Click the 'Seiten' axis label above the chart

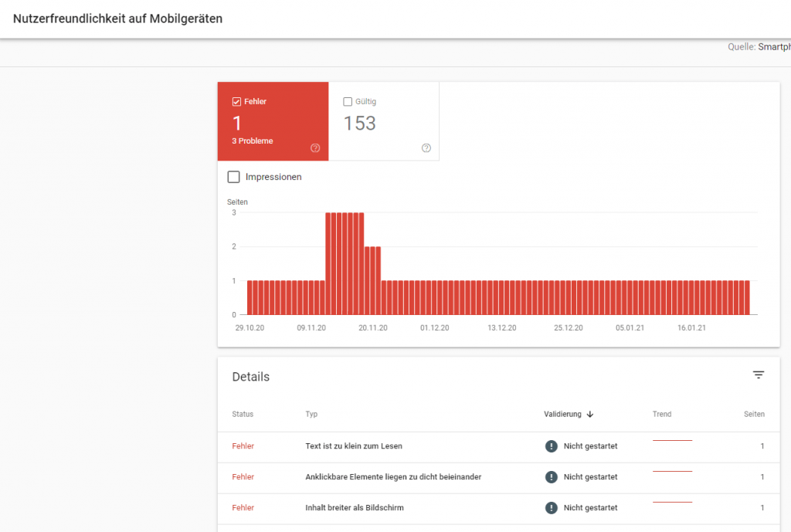[x=237, y=202]
